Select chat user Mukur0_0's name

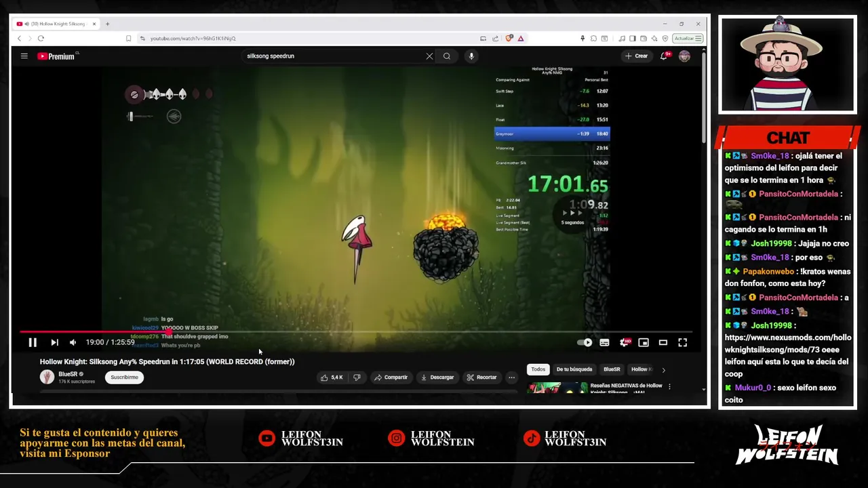point(753,388)
